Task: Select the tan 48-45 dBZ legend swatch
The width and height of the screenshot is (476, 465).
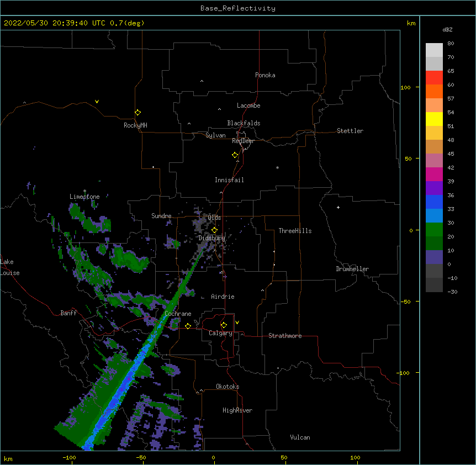Action: tap(434, 146)
